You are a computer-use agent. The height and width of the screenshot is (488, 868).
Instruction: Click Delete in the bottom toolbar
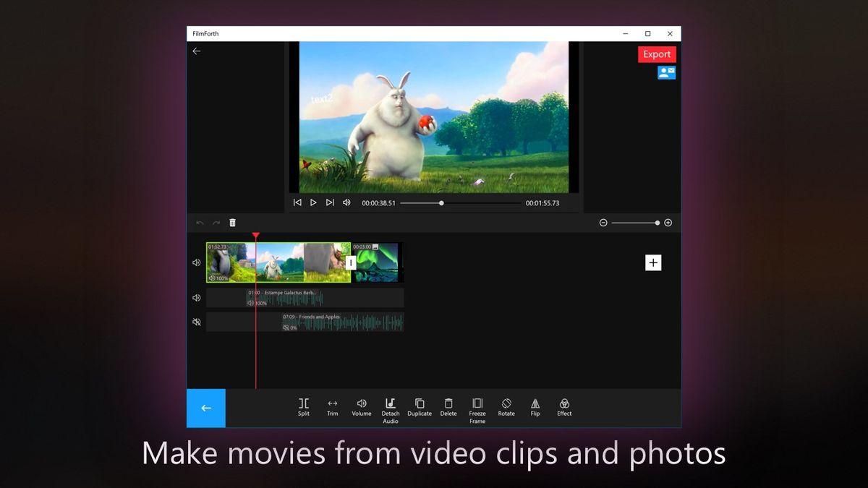(x=448, y=407)
